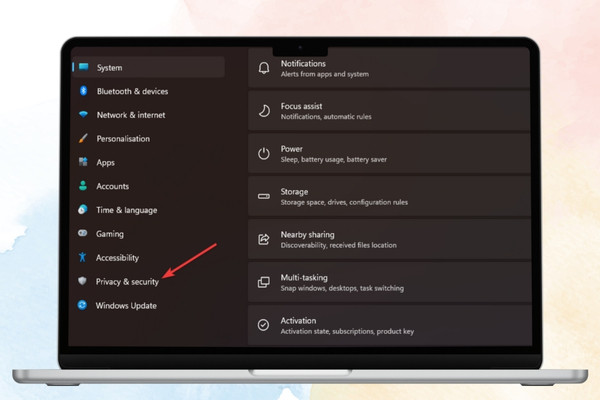
Task: Click the Gaming controller icon
Action: pos(83,233)
